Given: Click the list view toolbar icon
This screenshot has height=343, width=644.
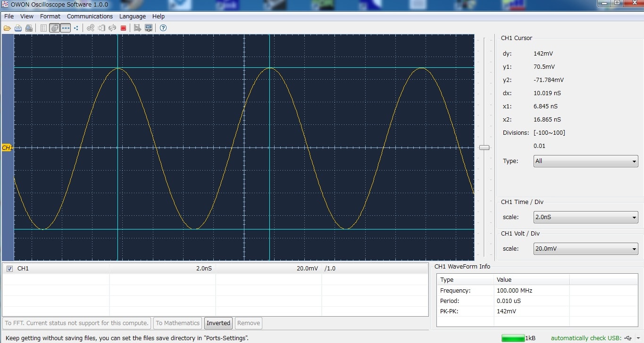Looking at the screenshot, I should coord(43,28).
